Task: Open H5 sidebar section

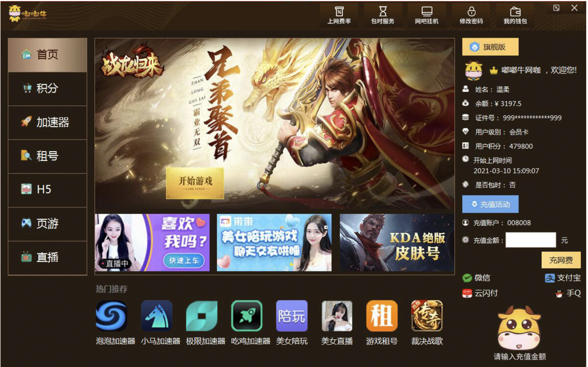Action: [x=47, y=190]
